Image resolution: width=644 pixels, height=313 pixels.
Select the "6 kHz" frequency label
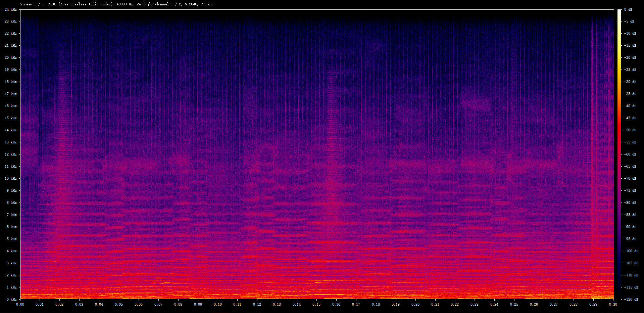11,227
